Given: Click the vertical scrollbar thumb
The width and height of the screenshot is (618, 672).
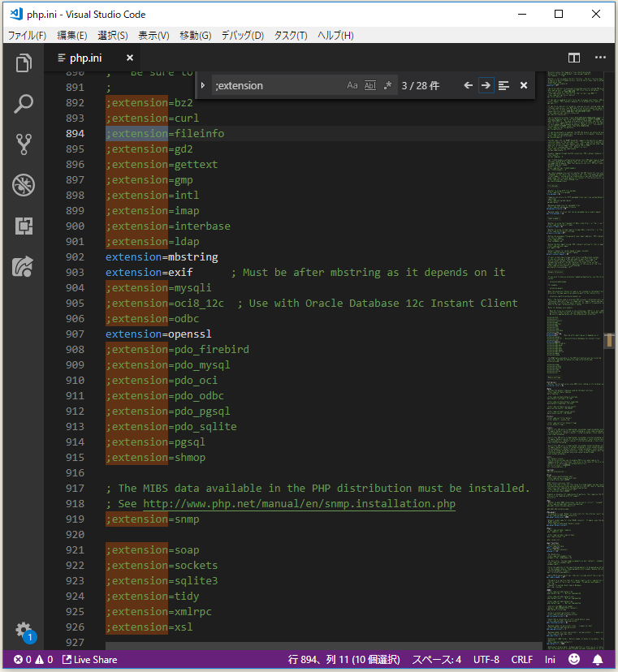Looking at the screenshot, I should pos(609,341).
